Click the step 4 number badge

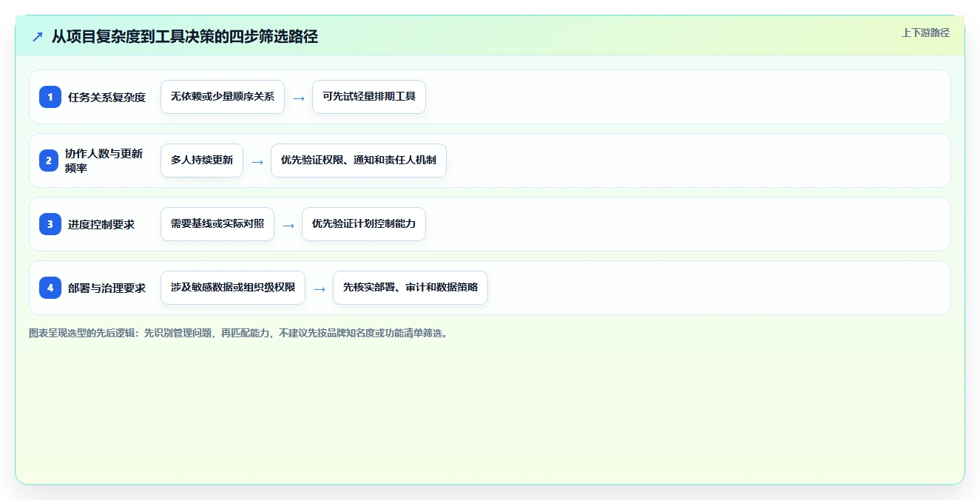click(50, 288)
